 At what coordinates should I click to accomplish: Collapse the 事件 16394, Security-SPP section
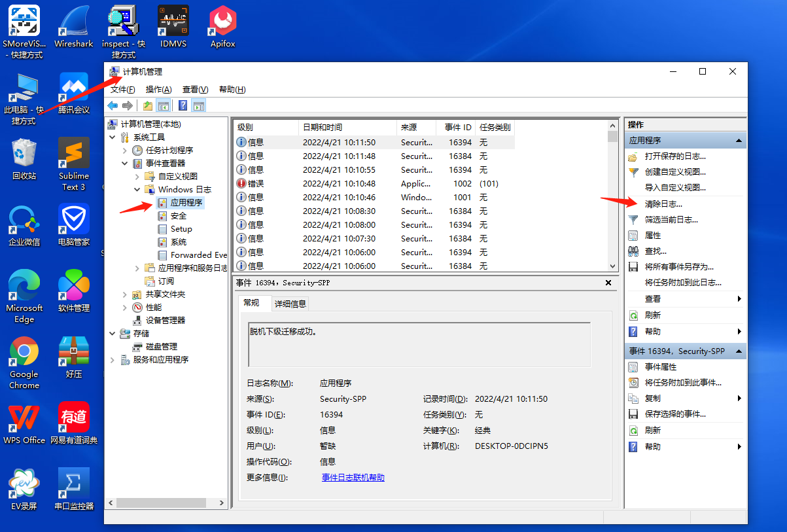739,349
